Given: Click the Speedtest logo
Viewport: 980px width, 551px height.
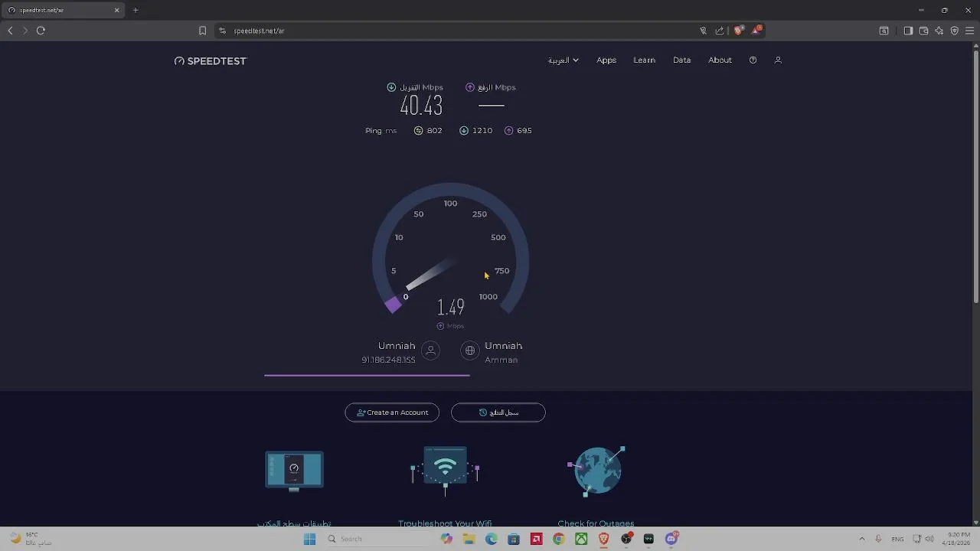Looking at the screenshot, I should click(211, 60).
